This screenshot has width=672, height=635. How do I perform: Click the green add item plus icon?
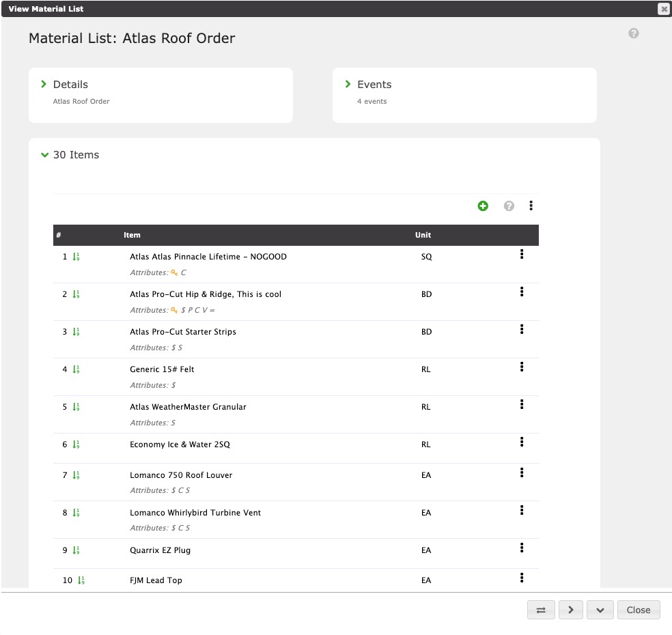(483, 206)
